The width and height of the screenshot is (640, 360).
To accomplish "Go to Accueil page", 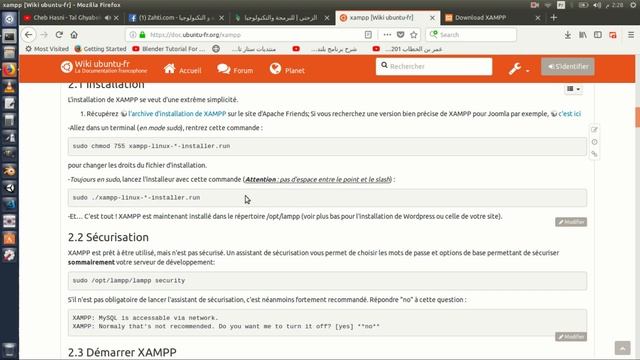I will 182,70.
